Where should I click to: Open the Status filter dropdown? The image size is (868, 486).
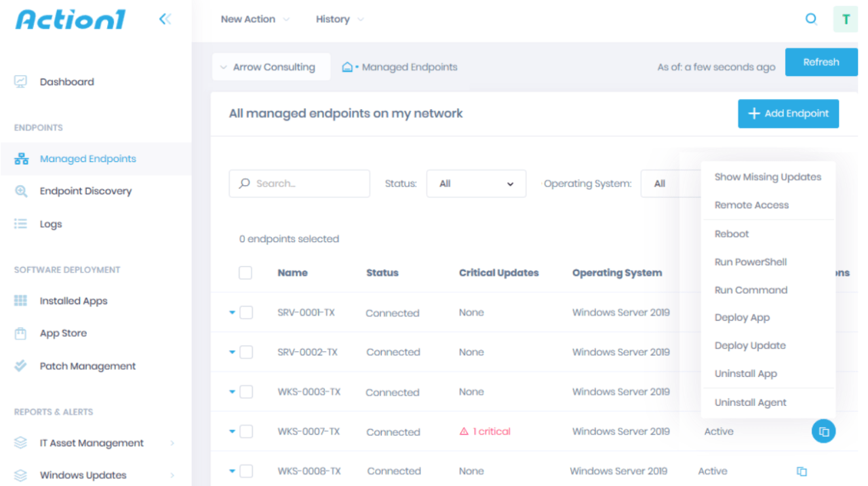point(476,184)
